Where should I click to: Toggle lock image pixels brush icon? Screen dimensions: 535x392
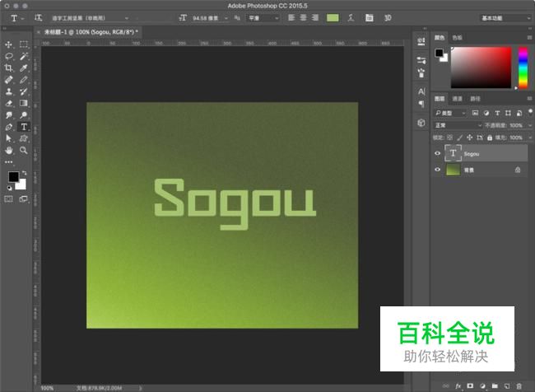click(x=460, y=138)
